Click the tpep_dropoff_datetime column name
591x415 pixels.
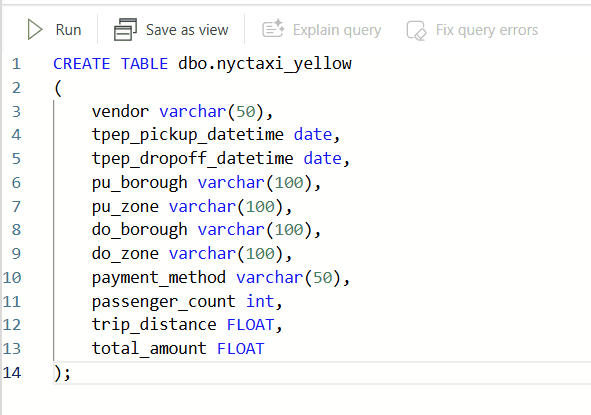pyautogui.click(x=193, y=159)
